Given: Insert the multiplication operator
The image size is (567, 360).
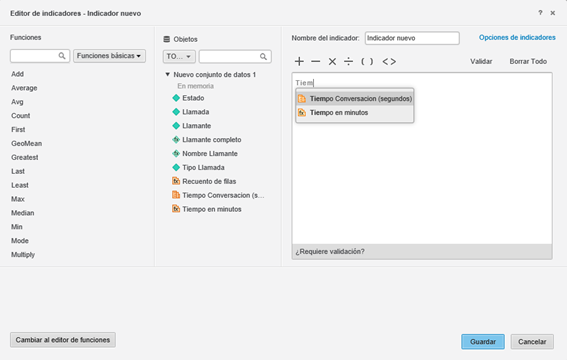Looking at the screenshot, I should tap(332, 61).
